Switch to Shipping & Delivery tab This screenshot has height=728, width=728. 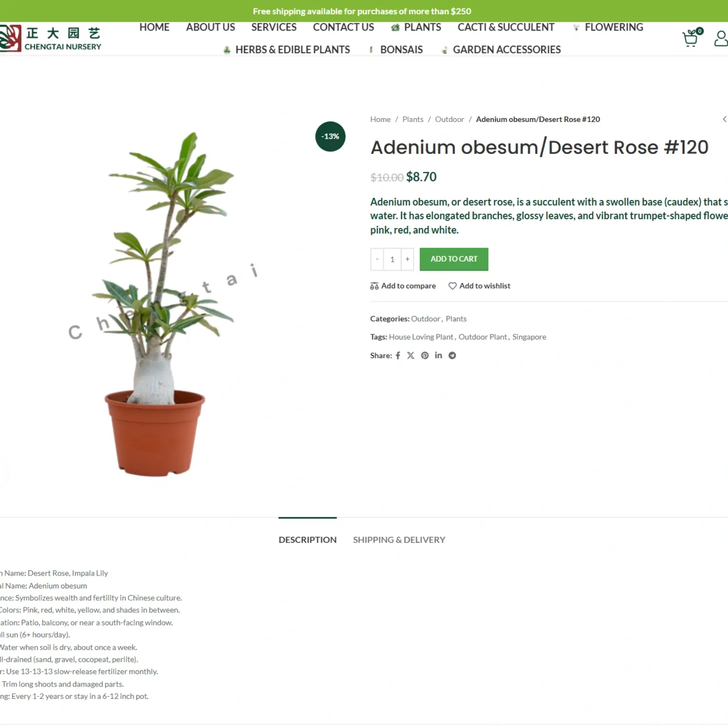(399, 540)
